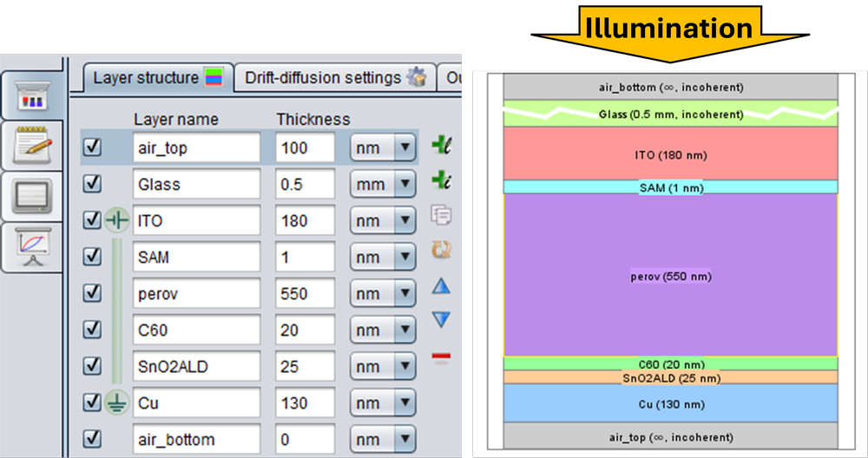Open the C60 thickness unit dropdown

(x=383, y=330)
